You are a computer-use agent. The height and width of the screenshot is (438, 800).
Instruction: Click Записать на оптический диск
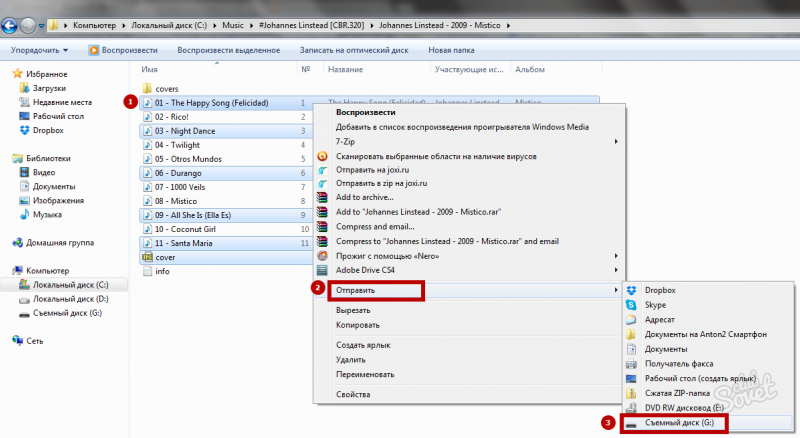pos(354,50)
